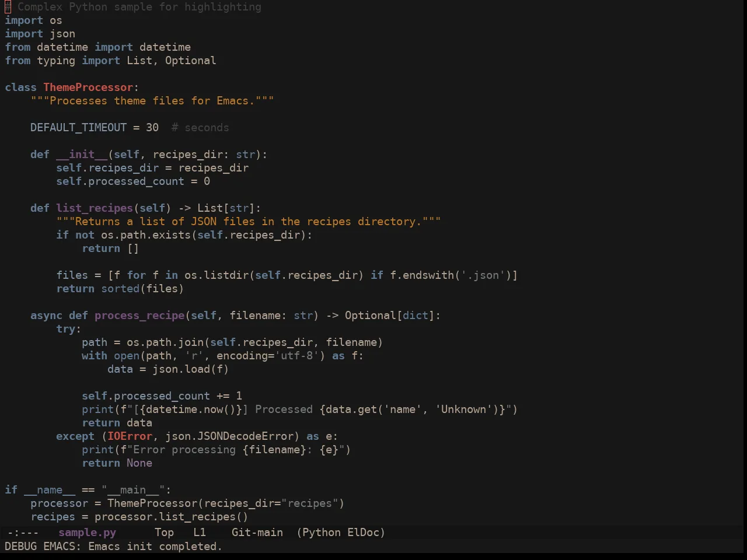Click the -:--- buffer status flags in mode line
The width and height of the screenshot is (747, 560).
(x=23, y=533)
